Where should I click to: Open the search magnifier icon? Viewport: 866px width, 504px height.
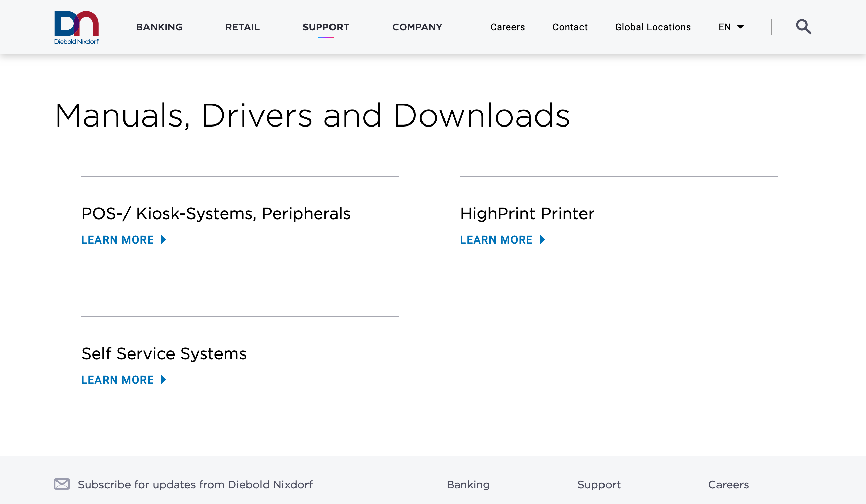pyautogui.click(x=803, y=27)
